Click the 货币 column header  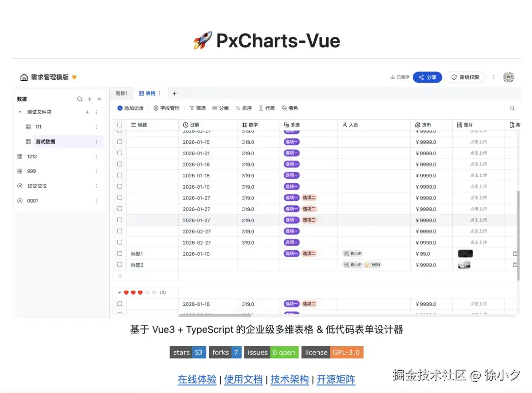(431, 125)
